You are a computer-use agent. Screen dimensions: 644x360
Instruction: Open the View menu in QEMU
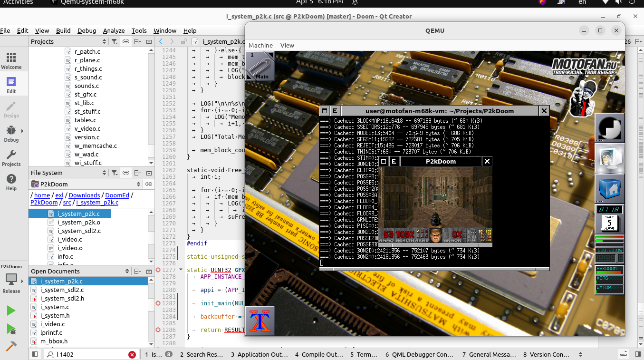287,46
